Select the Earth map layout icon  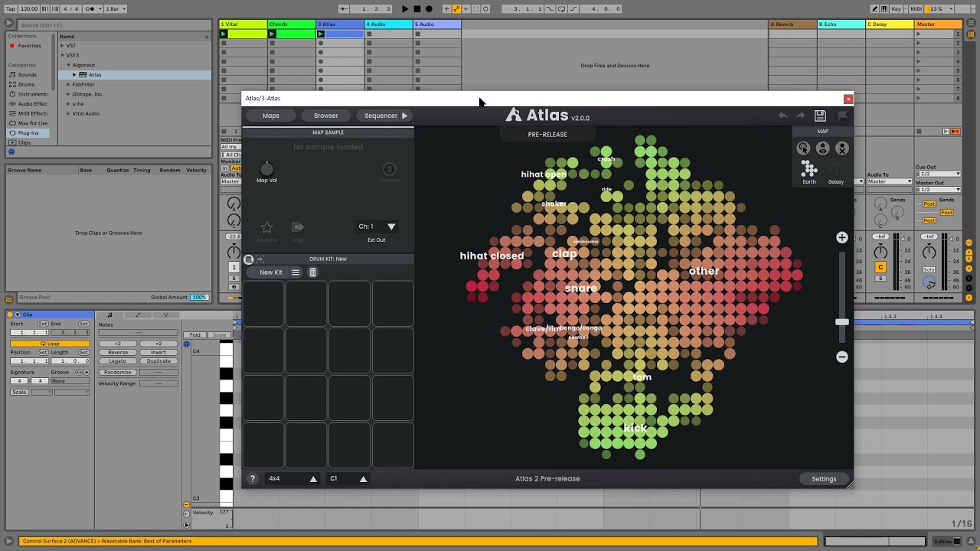(809, 168)
